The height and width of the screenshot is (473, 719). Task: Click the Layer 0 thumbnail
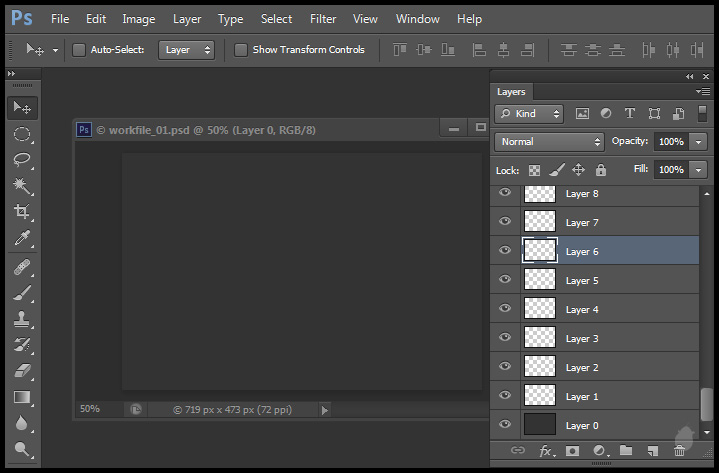540,425
